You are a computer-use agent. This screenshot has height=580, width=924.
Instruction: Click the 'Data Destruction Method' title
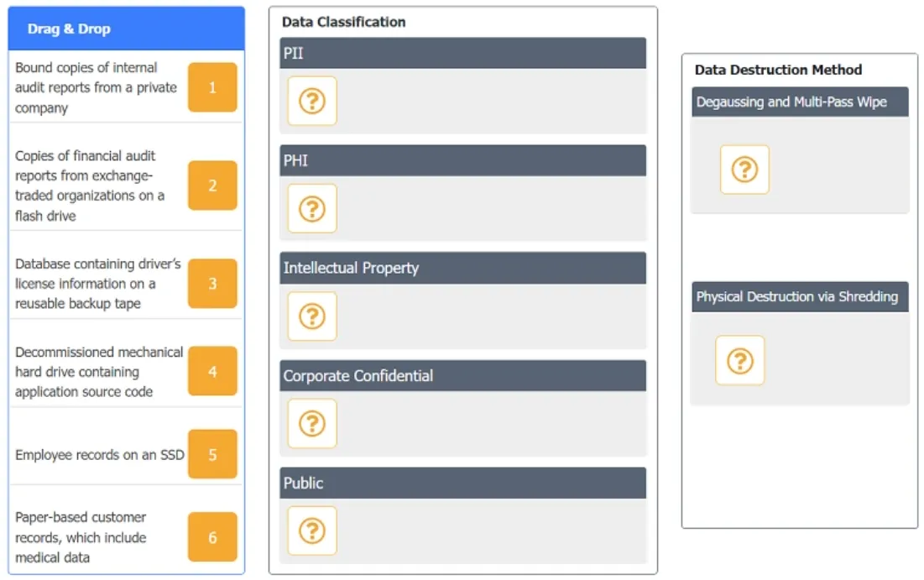(x=778, y=70)
